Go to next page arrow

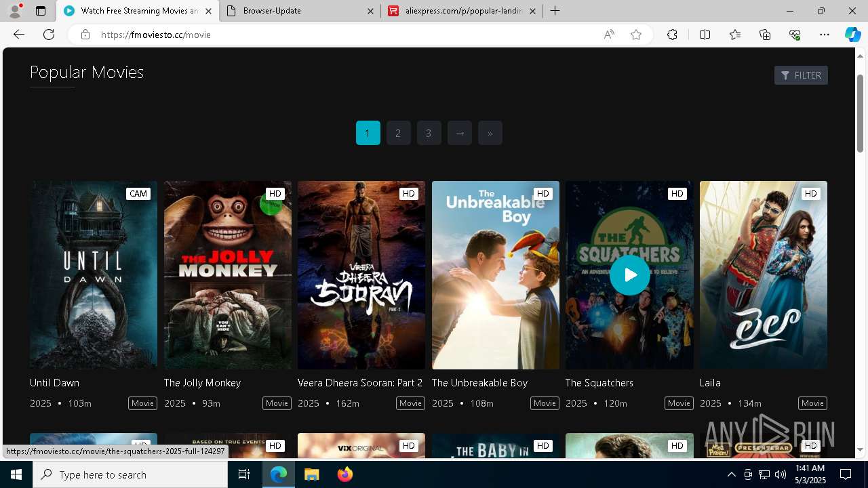click(460, 133)
